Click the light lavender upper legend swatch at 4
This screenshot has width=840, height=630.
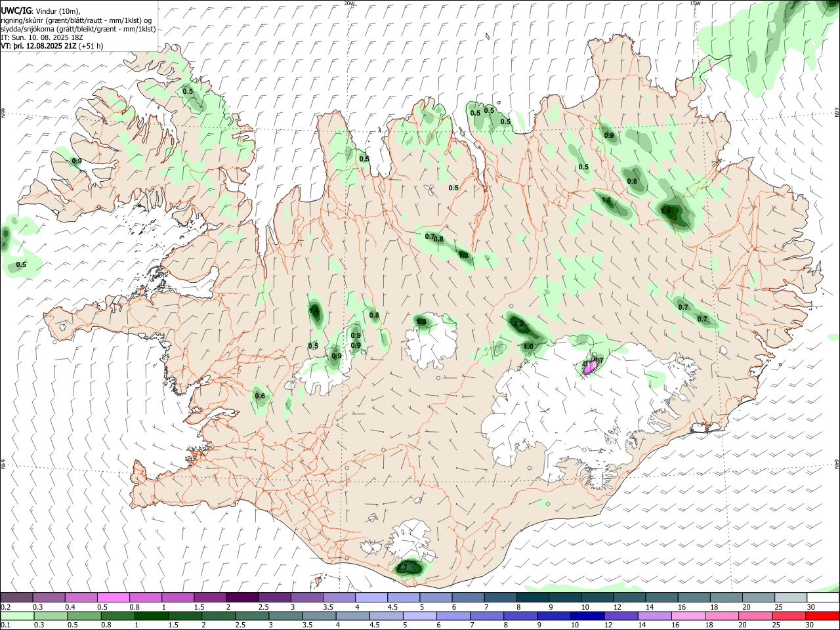[x=371, y=597]
